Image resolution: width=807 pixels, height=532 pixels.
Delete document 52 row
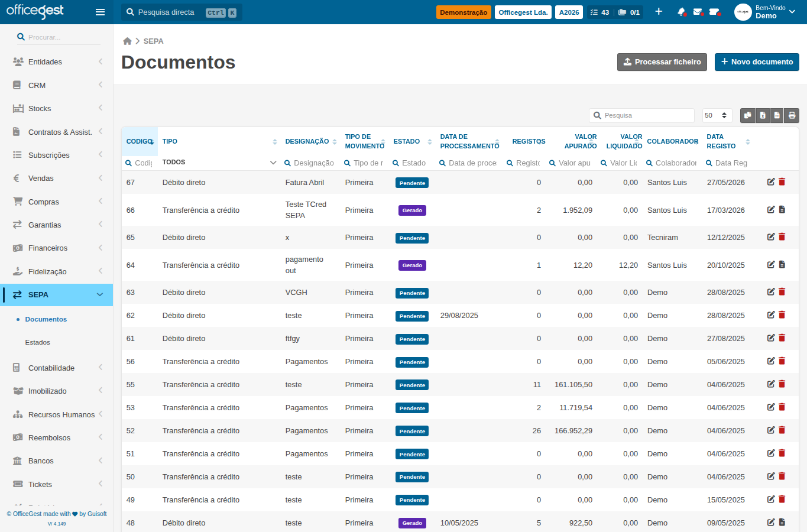point(782,430)
